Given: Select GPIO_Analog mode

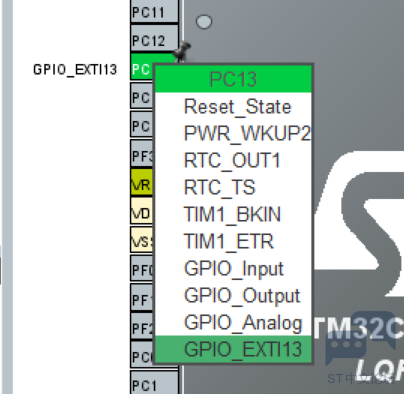Looking at the screenshot, I should point(233,322).
